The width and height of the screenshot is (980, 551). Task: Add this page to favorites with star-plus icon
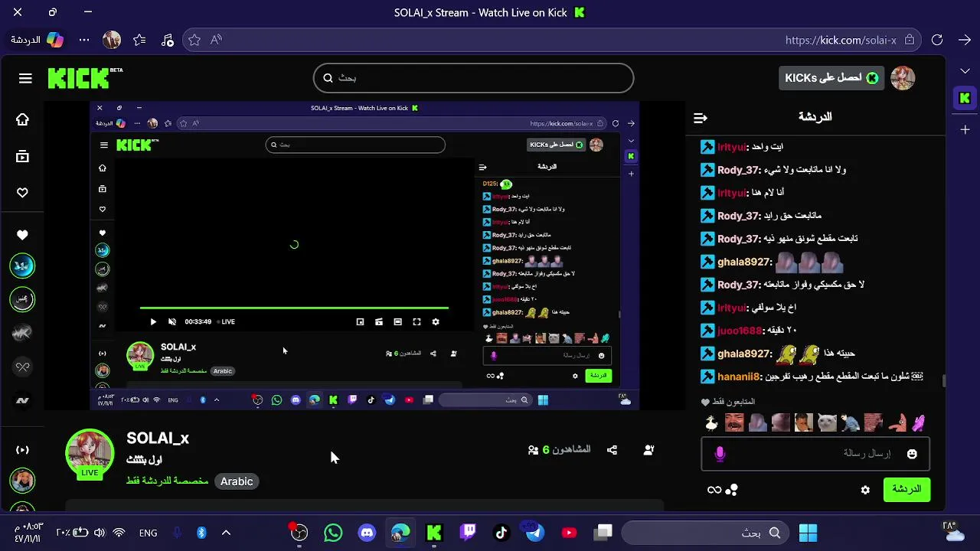(194, 40)
